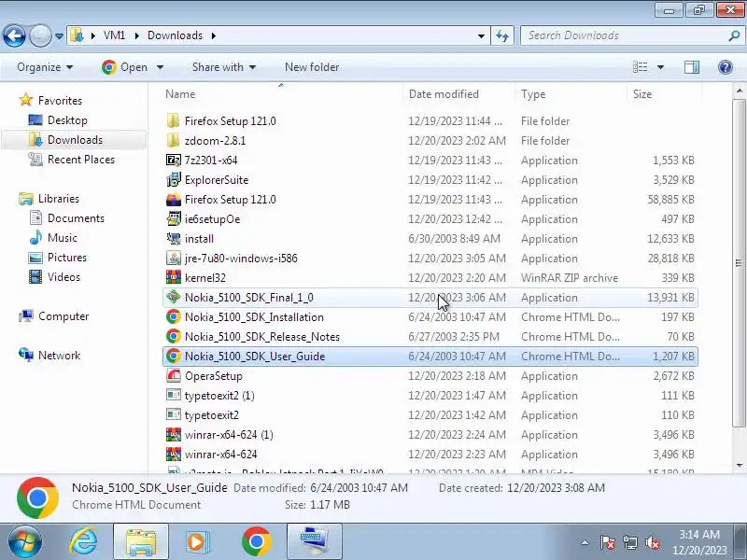Image resolution: width=747 pixels, height=560 pixels.
Task: Click the search magnifier icon
Action: click(734, 35)
